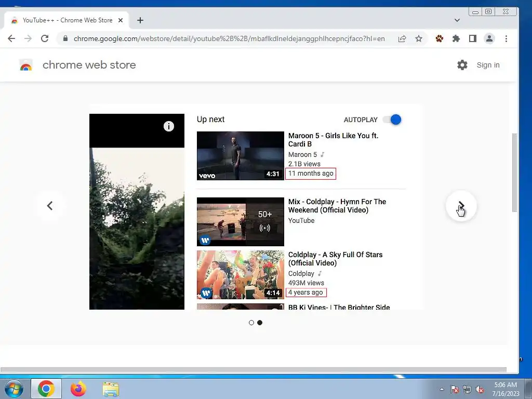Open the chrome web store home link
The height and width of the screenshot is (399, 532).
point(89,65)
